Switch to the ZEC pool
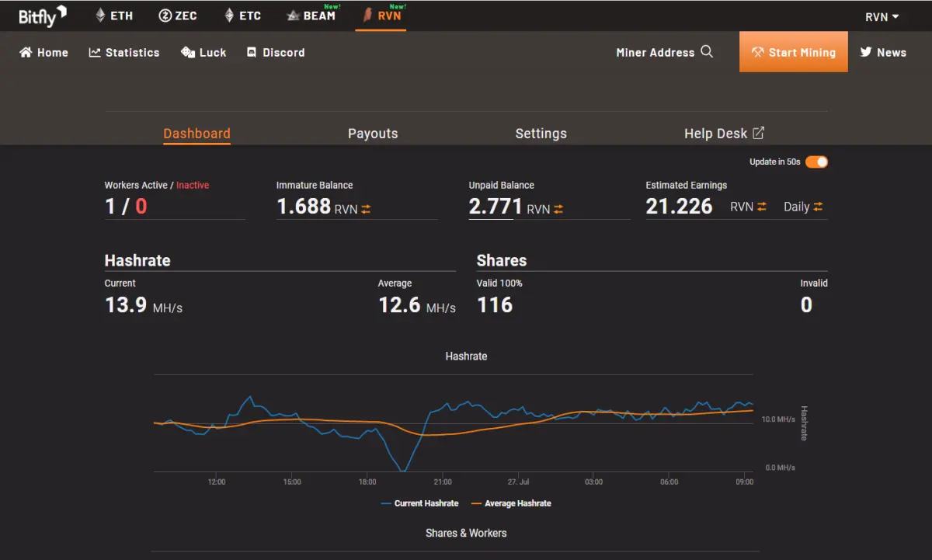The height and width of the screenshot is (560, 932). (x=178, y=16)
